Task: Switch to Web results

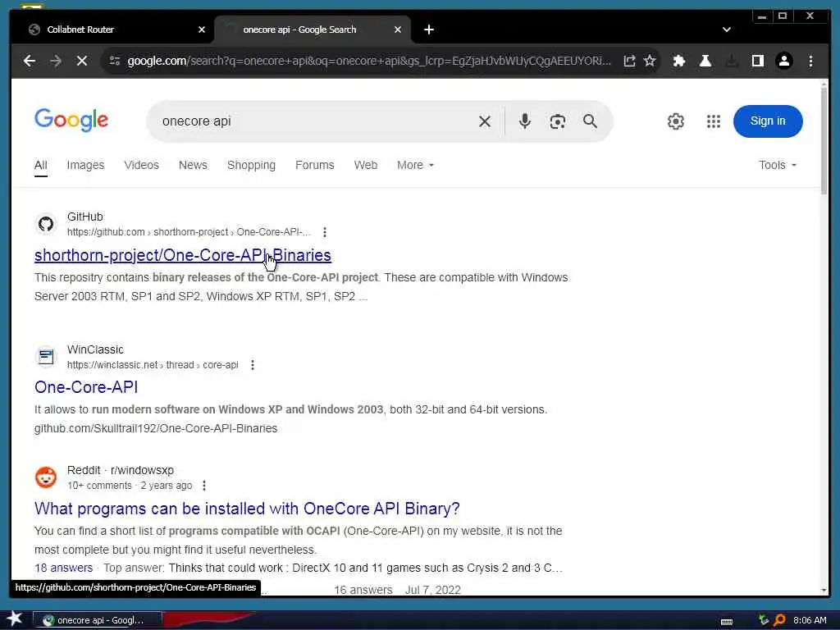Action: (x=365, y=166)
